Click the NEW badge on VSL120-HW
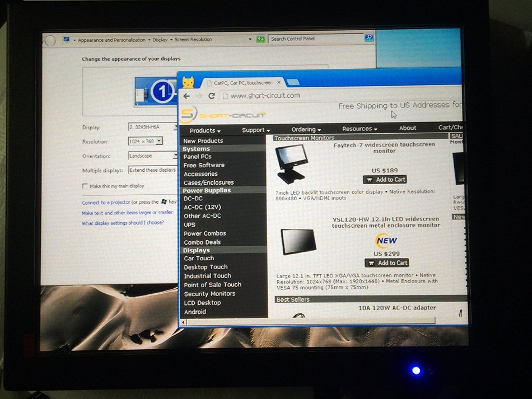The height and width of the screenshot is (399, 532). (x=386, y=240)
